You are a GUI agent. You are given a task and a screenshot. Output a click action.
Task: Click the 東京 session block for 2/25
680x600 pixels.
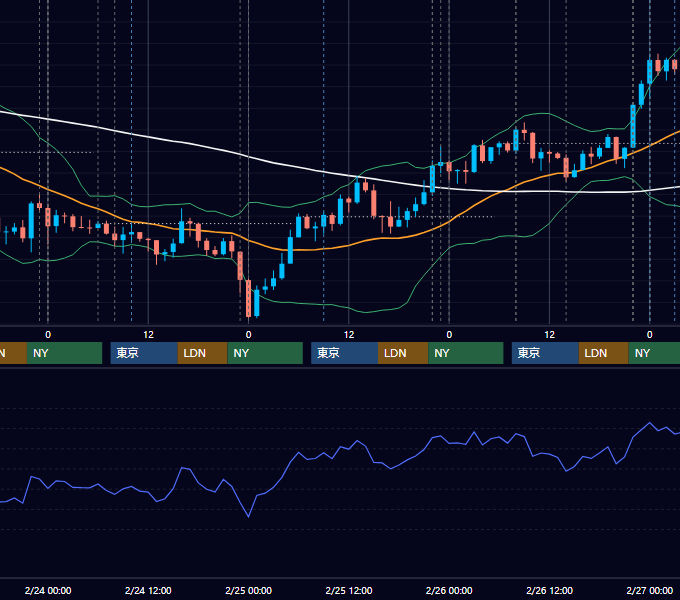tap(344, 353)
